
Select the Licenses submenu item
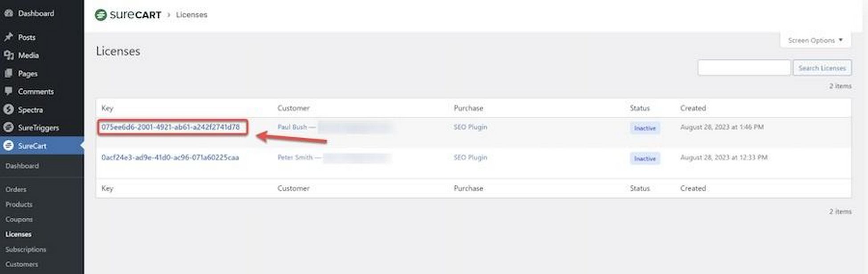(18, 234)
